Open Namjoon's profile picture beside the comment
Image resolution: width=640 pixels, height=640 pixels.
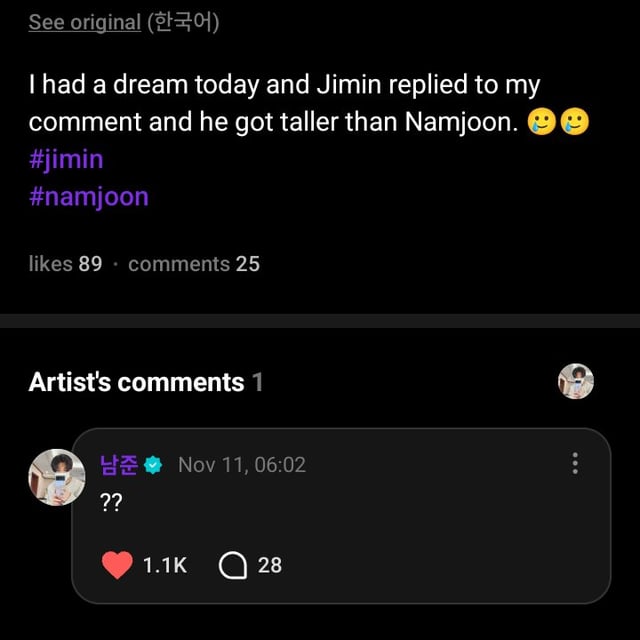click(x=56, y=476)
